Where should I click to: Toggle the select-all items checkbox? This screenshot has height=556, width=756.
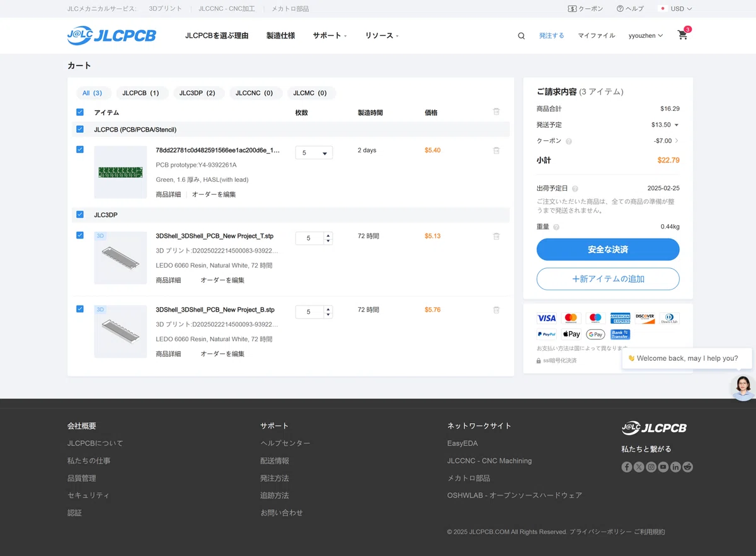pyautogui.click(x=80, y=112)
